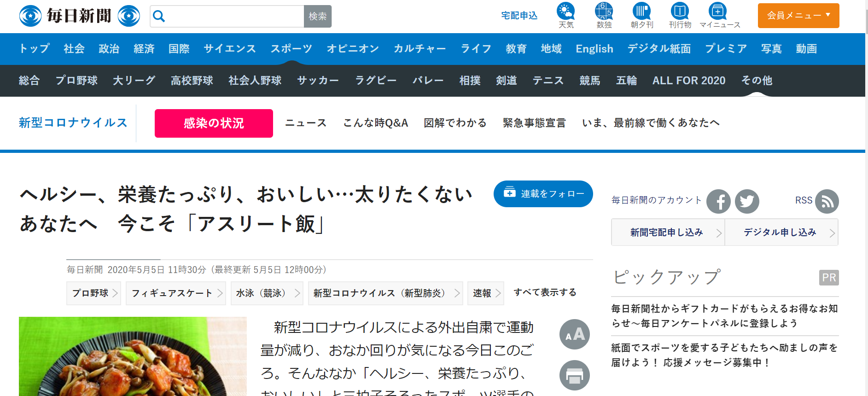Select サイエンス in main navigation
The width and height of the screenshot is (868, 396).
coord(230,49)
